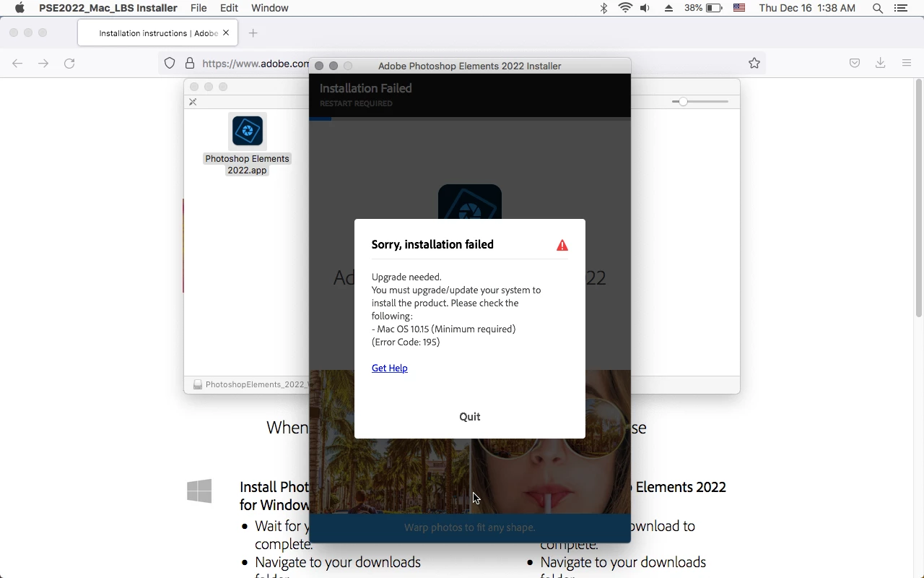Open Notification Center list icon
The image size is (924, 578).
click(900, 8)
